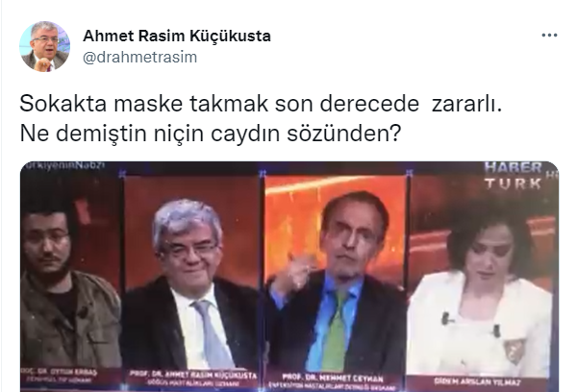This screenshot has height=392, width=577.
Task: Open the Ahmet Rasim Küçükusta display name link
Action: point(177,36)
